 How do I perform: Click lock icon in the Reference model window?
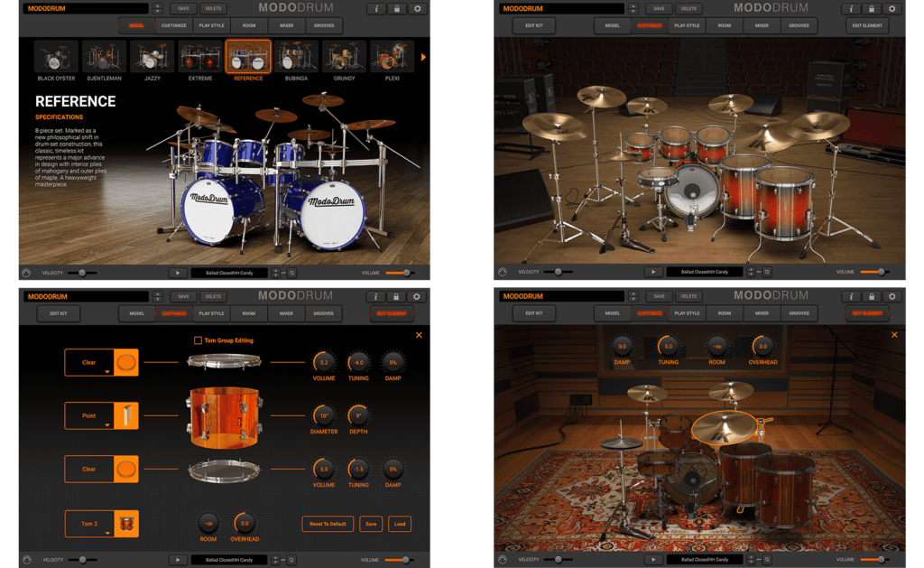397,9
